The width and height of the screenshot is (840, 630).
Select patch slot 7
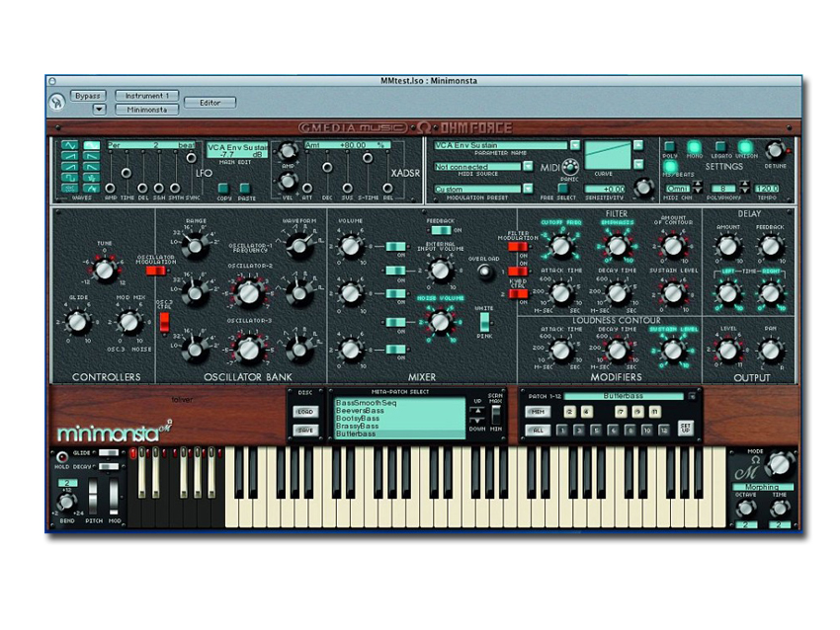(x=621, y=412)
